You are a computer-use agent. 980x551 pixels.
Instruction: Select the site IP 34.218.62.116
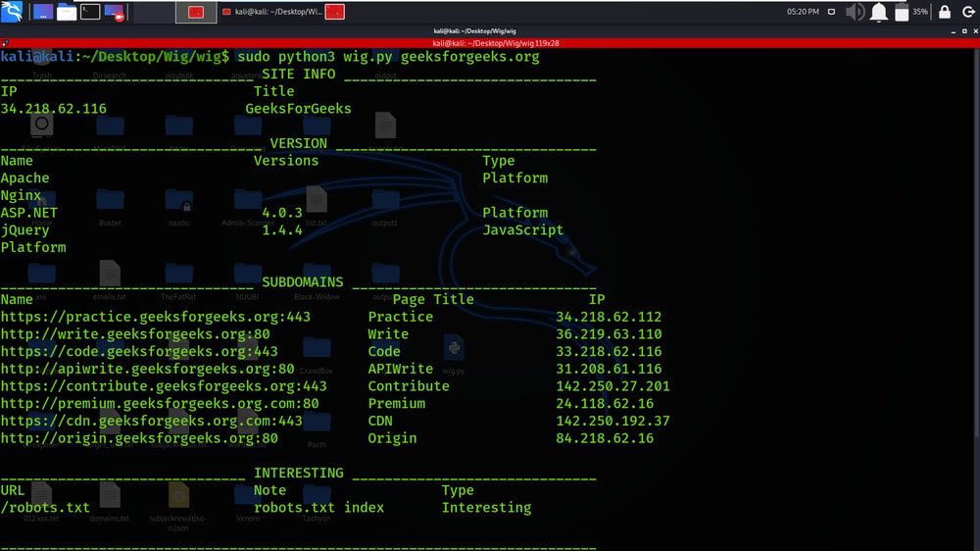pyautogui.click(x=54, y=109)
